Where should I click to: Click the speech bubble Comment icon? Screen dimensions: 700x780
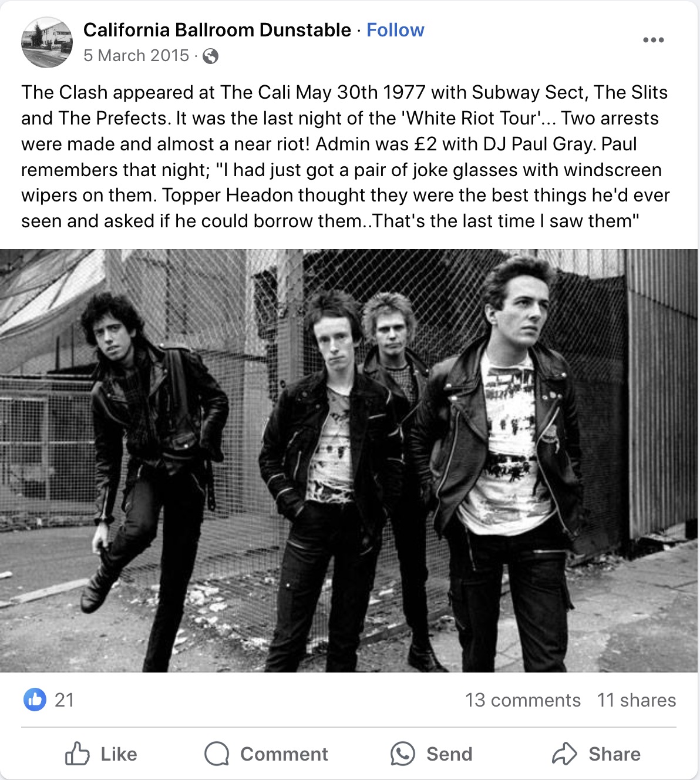click(217, 754)
